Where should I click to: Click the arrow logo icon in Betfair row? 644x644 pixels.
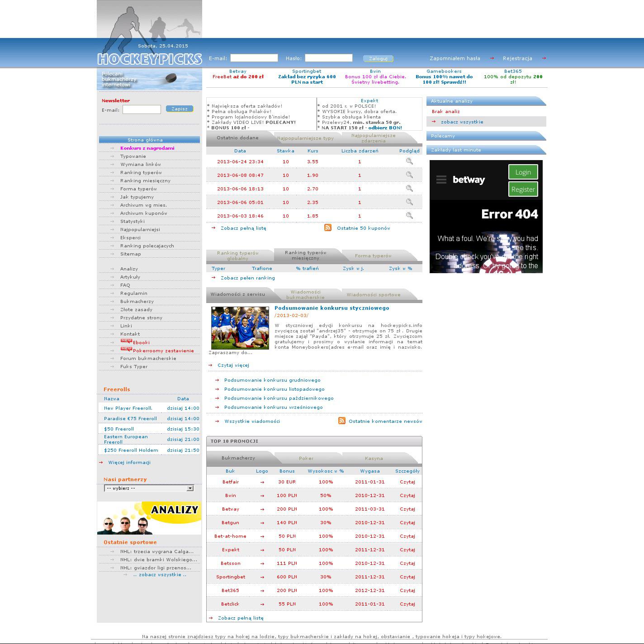tap(262, 482)
